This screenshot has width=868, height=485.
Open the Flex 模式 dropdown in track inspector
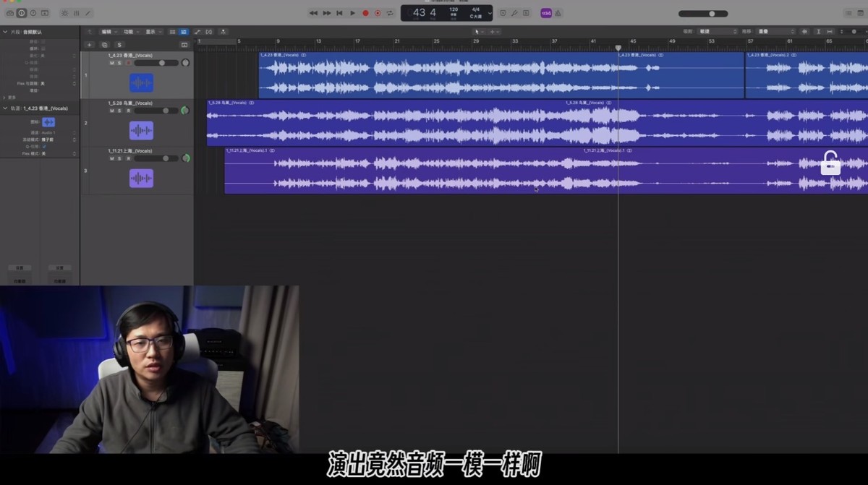coord(58,153)
